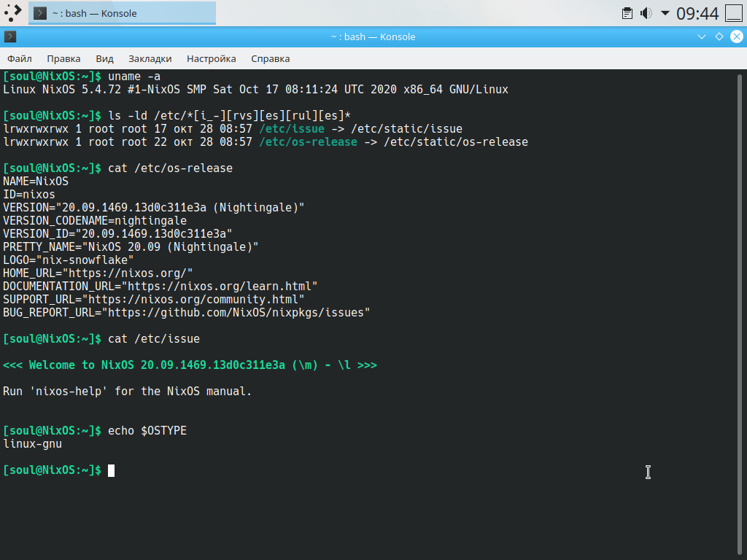The height and width of the screenshot is (560, 747).
Task: Click the 'cat /etc/issue' command
Action: [154, 339]
